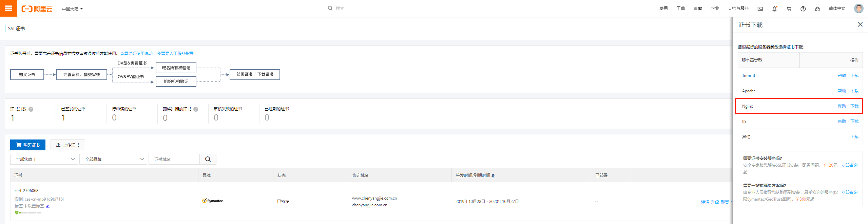Download the Tomcat certificate
This screenshot has height=224, width=868.
click(x=854, y=76)
